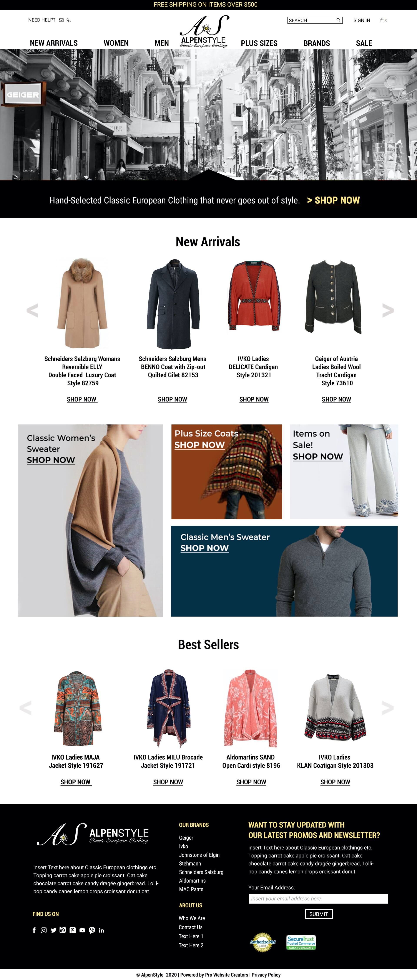Click the Schneiders ELLY camel coat thumbnail
This screenshot has width=417, height=980.
(82, 303)
